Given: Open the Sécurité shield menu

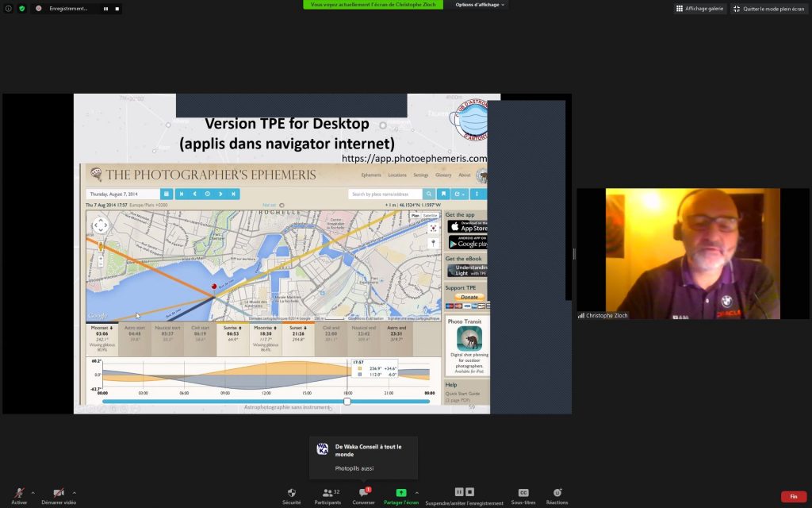Looking at the screenshot, I should tap(292, 495).
